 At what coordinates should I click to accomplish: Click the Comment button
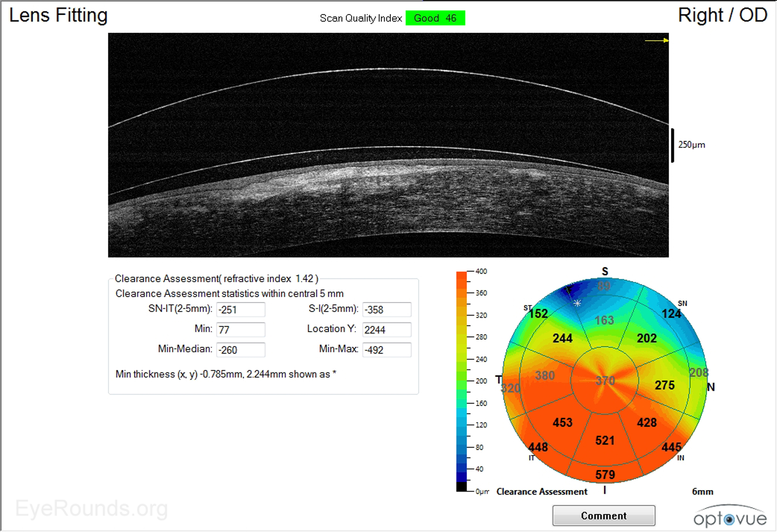click(x=604, y=515)
